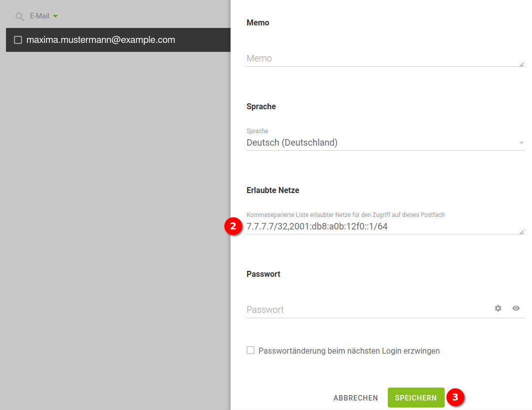Enable Passwortänderung beim nächsten Login checkbox

click(251, 350)
